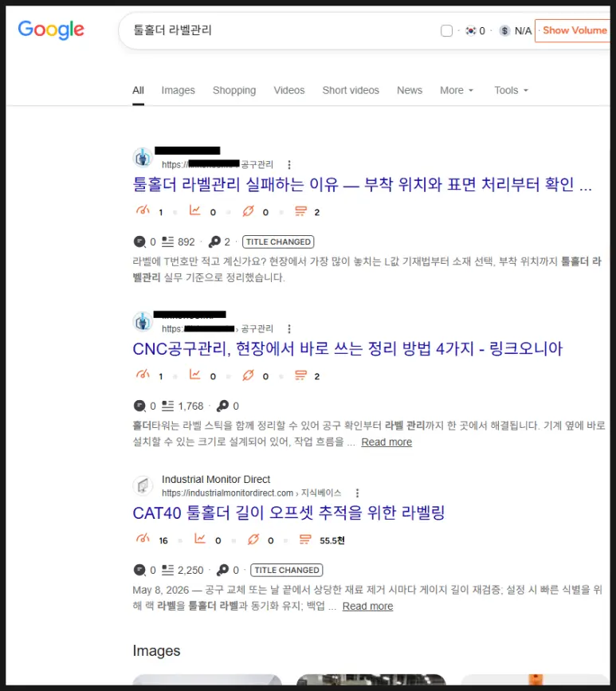
Task: Click the dollar sign CPC icon
Action: click(504, 30)
